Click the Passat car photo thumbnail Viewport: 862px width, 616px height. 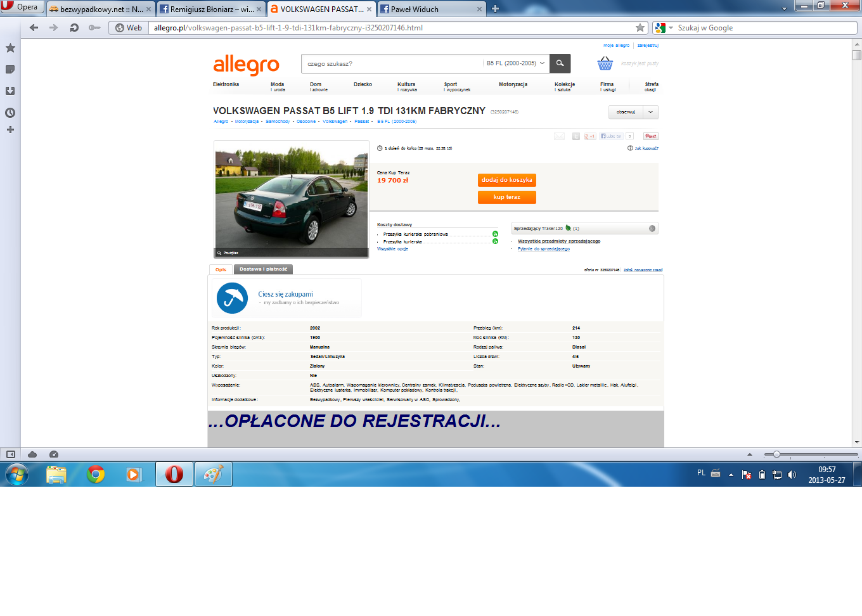click(x=292, y=199)
